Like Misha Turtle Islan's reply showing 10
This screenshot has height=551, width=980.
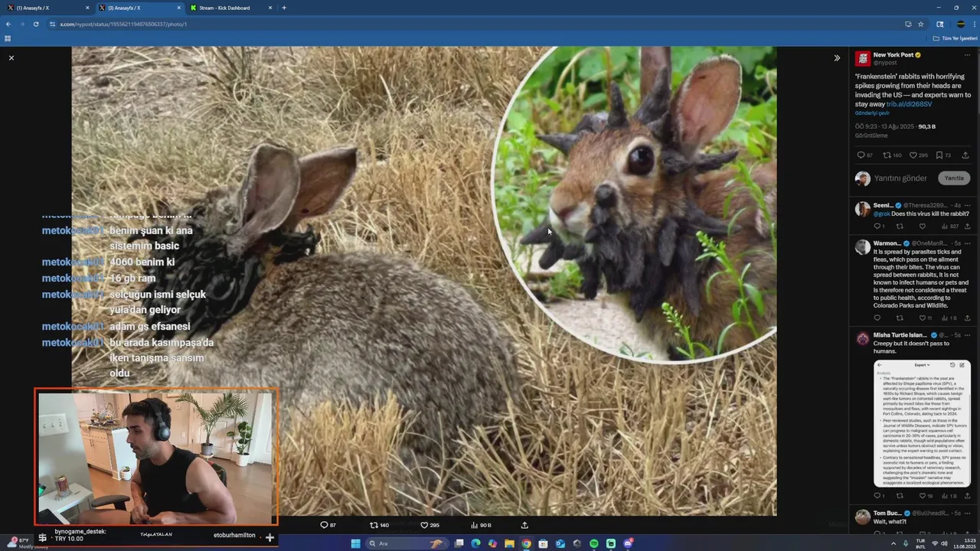tap(925, 496)
